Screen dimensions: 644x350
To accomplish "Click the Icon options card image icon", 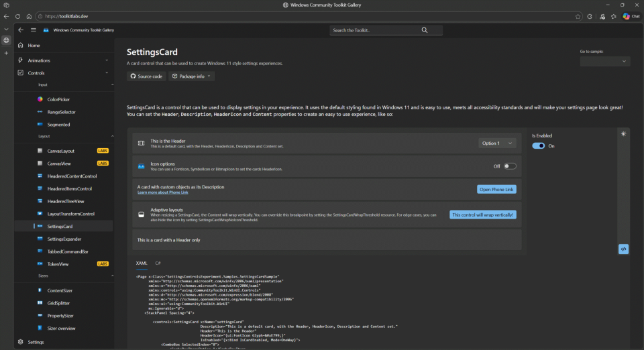I will pos(142,166).
